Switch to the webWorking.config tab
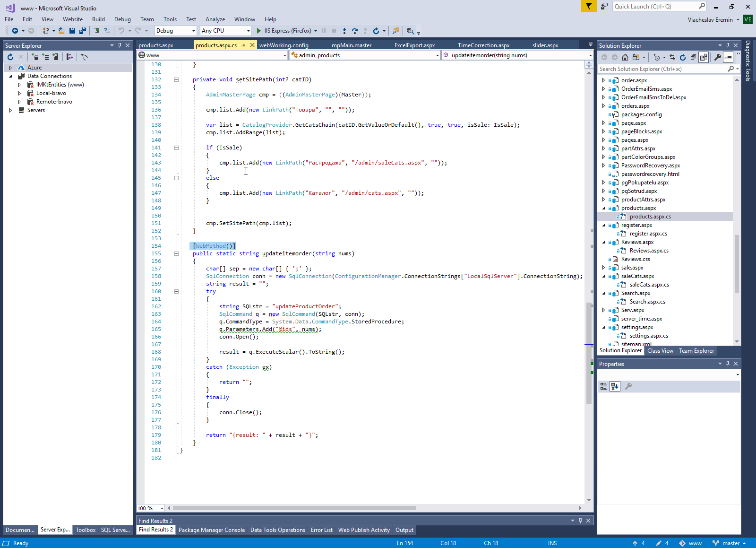This screenshot has width=756, height=548. (x=283, y=45)
